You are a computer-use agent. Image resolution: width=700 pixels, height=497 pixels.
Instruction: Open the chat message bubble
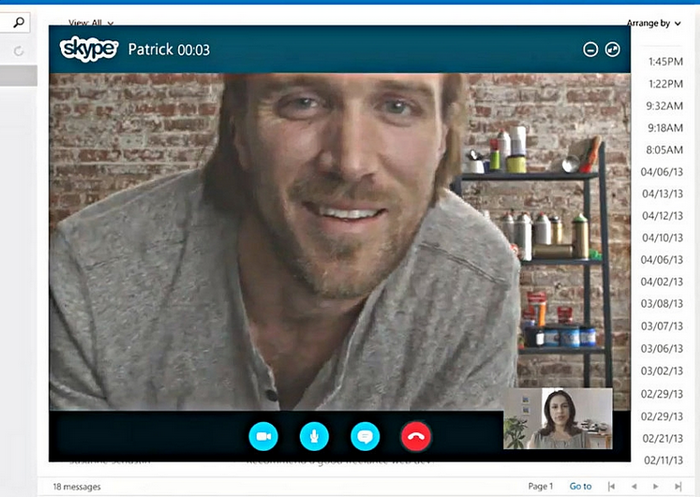tap(365, 436)
